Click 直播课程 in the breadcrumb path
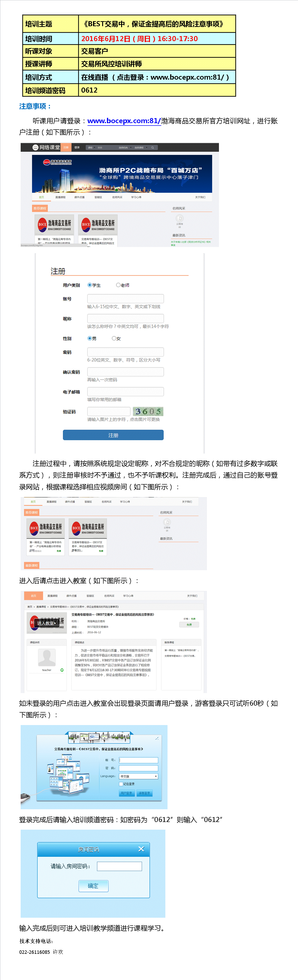This screenshot has width=298, height=980. point(41,607)
